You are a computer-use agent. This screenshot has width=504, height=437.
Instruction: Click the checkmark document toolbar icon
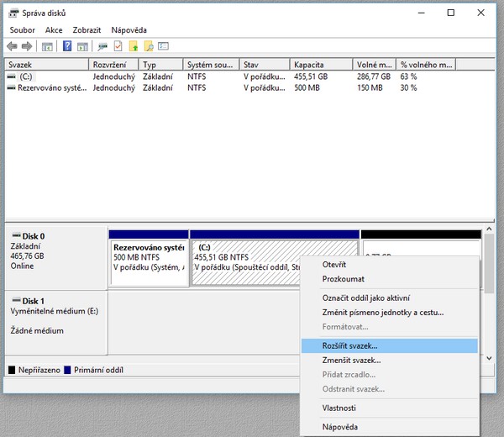118,46
